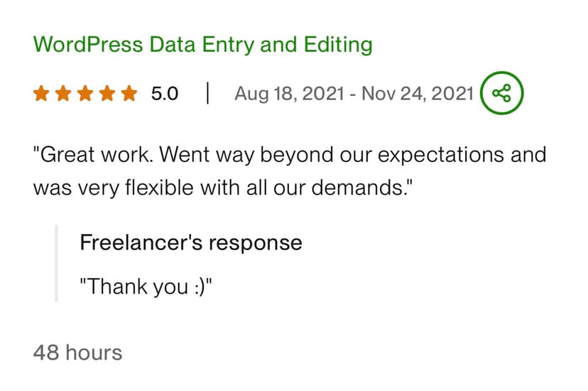Click the gray quote bar beside the response

(56, 264)
